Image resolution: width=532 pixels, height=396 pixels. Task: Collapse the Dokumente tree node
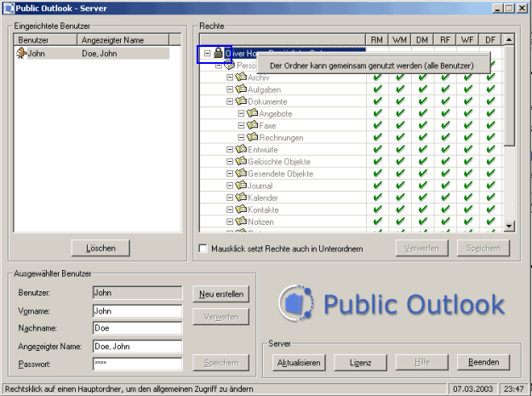point(230,101)
